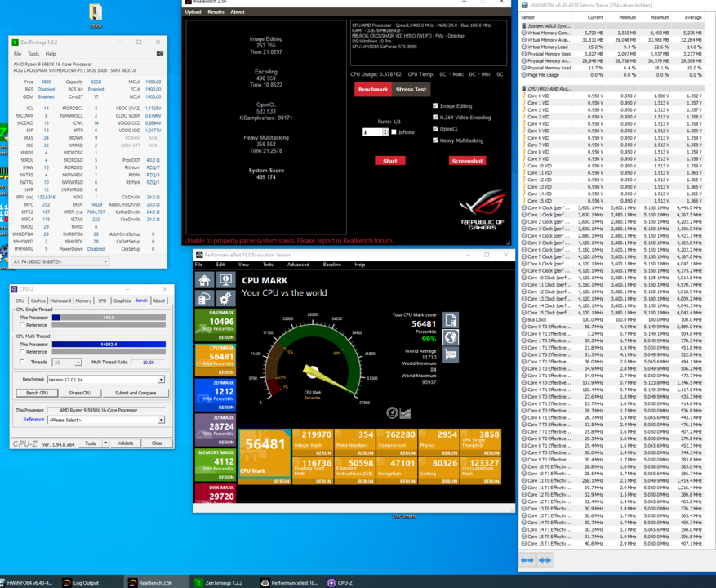Open CPU-Z Tools dropdown arrow

[105, 443]
